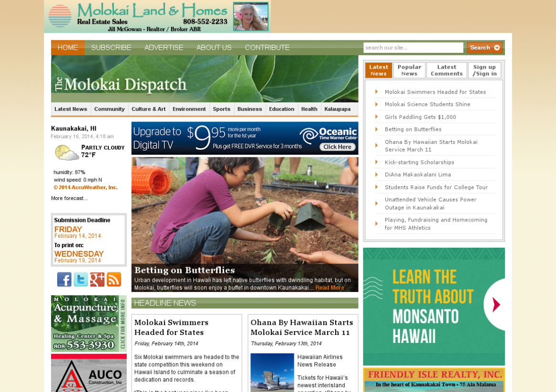Click the partly cloudy weather icon

coord(66,152)
